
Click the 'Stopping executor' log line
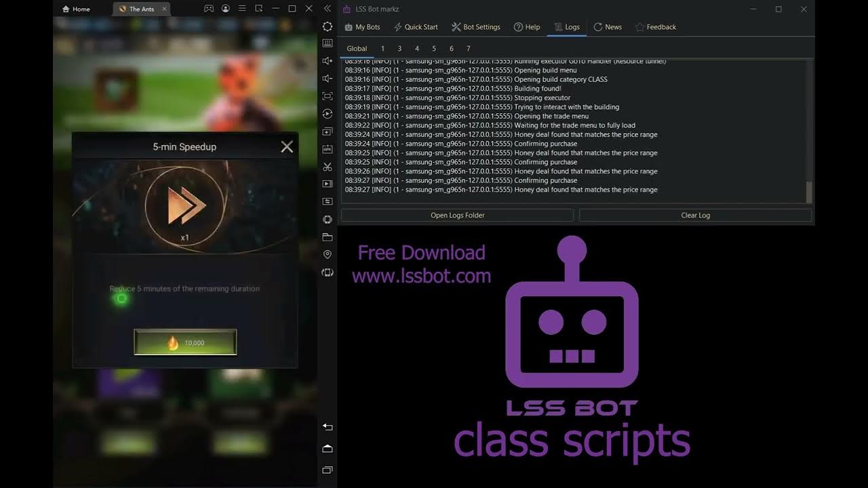click(458, 98)
